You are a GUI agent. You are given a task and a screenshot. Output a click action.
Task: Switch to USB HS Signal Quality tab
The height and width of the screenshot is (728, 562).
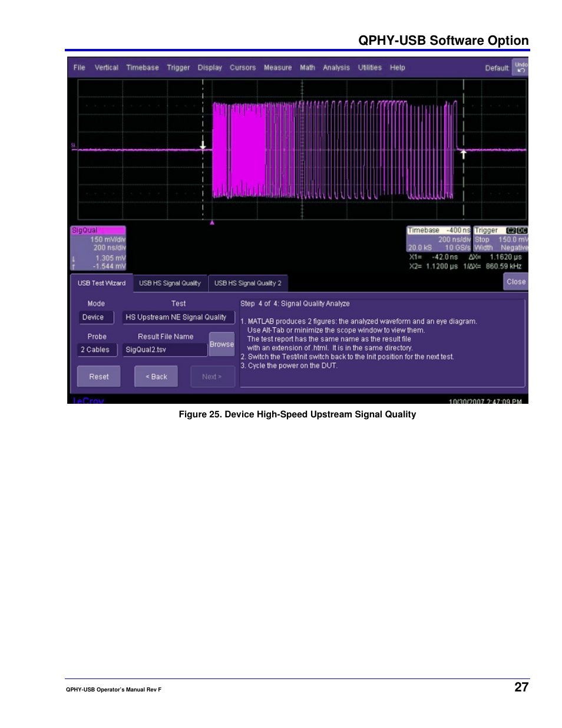[170, 284]
